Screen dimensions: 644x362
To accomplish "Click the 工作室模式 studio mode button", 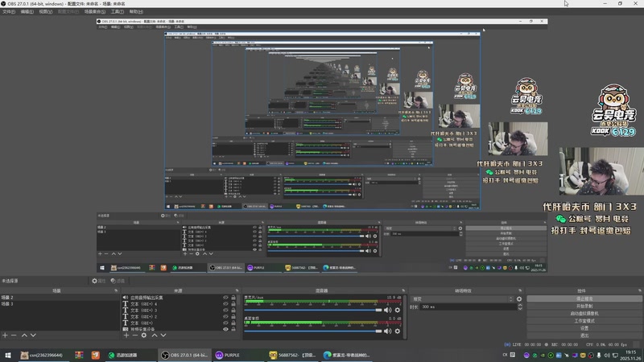I will 584,321.
